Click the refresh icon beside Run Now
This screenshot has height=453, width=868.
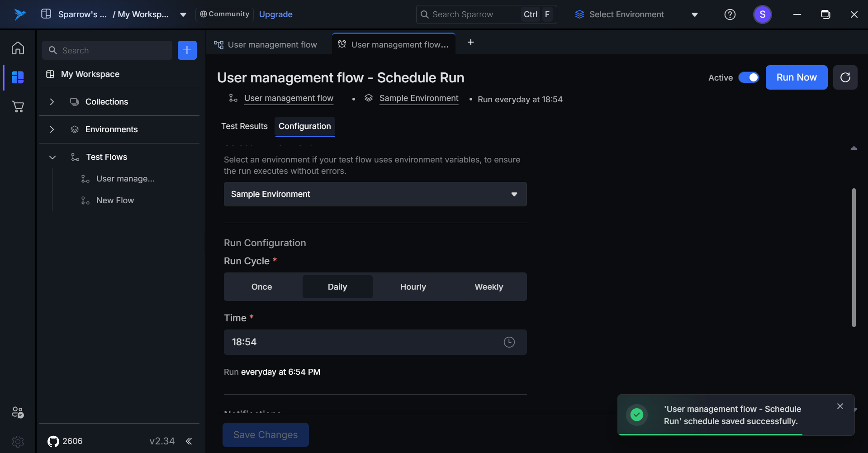pos(845,77)
